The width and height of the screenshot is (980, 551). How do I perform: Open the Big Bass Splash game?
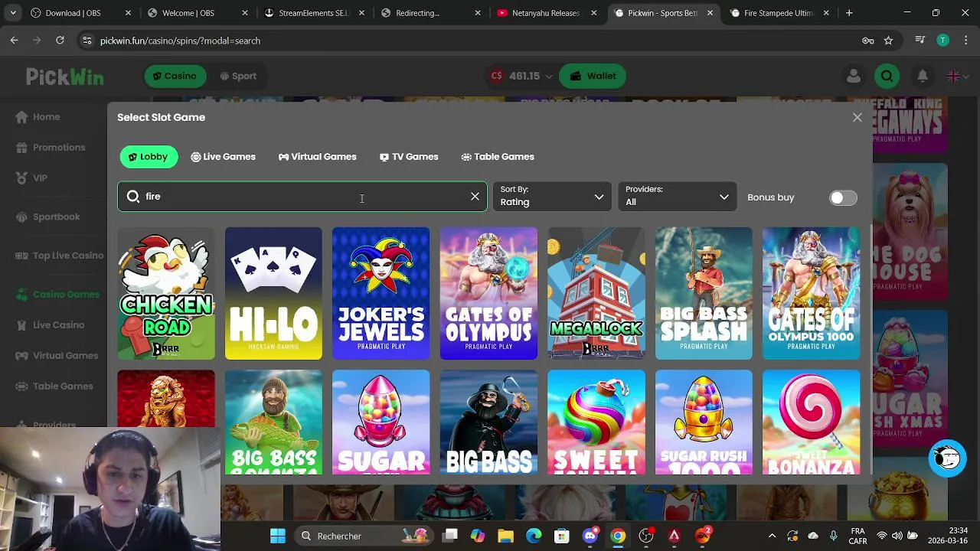point(704,293)
